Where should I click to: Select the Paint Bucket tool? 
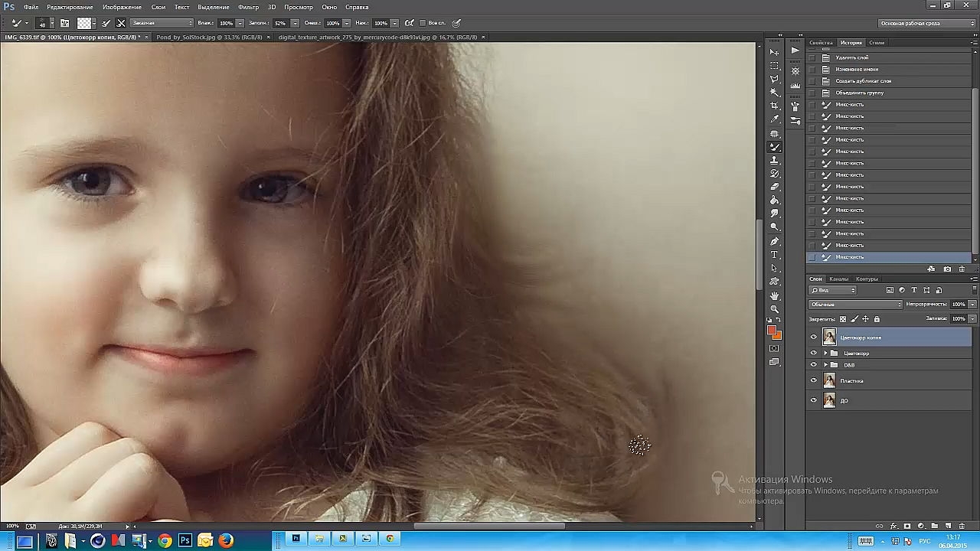coord(775,201)
